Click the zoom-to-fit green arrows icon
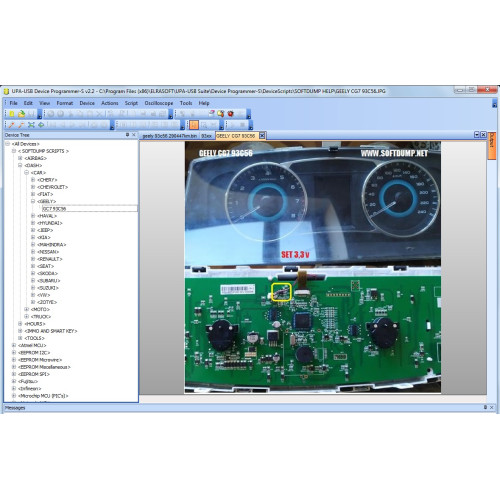Viewport: 500px width, 500px height. [x=31, y=125]
